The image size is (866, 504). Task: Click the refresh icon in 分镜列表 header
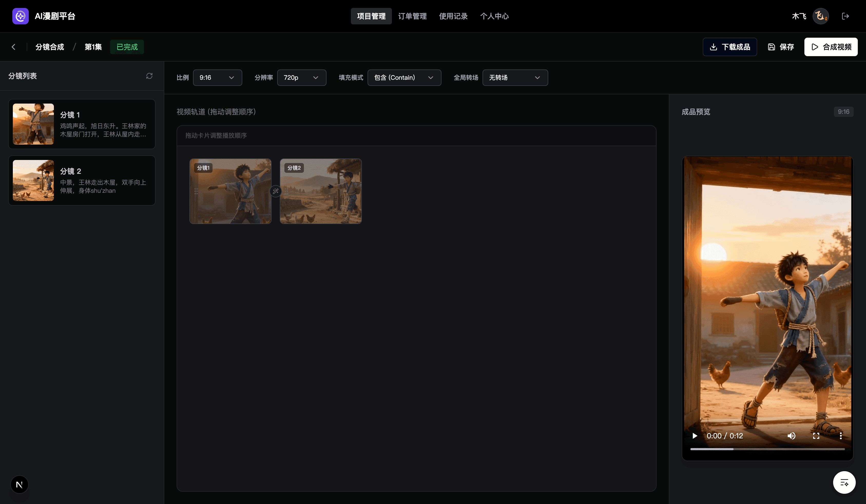pyautogui.click(x=149, y=76)
